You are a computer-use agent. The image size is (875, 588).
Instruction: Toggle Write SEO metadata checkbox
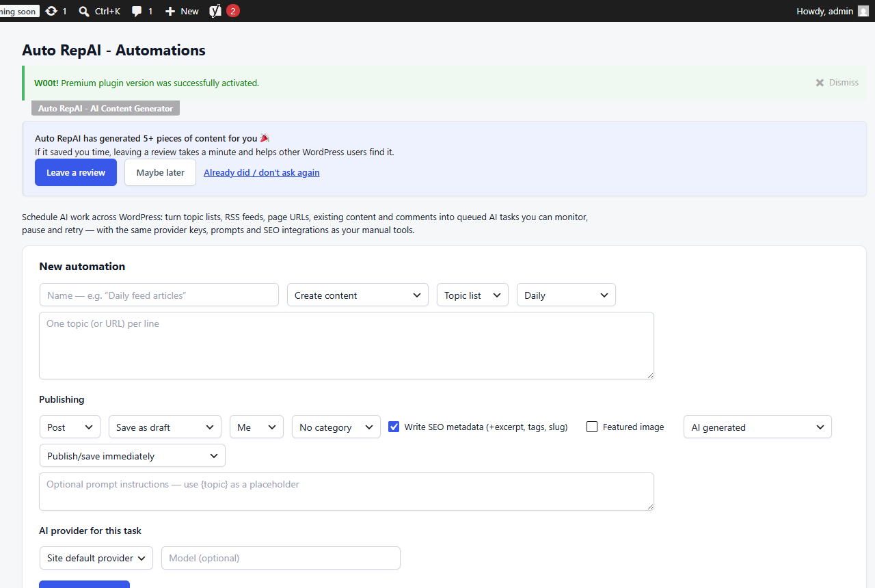tap(394, 427)
